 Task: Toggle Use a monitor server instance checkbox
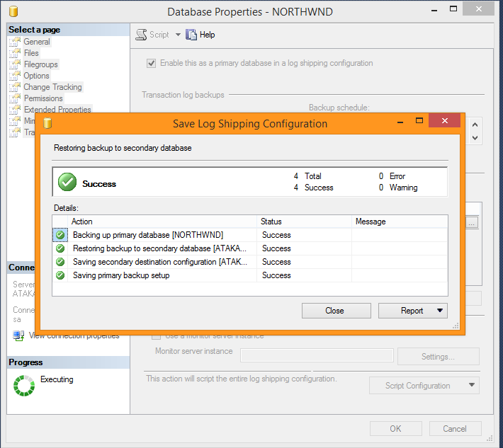pyautogui.click(x=157, y=335)
